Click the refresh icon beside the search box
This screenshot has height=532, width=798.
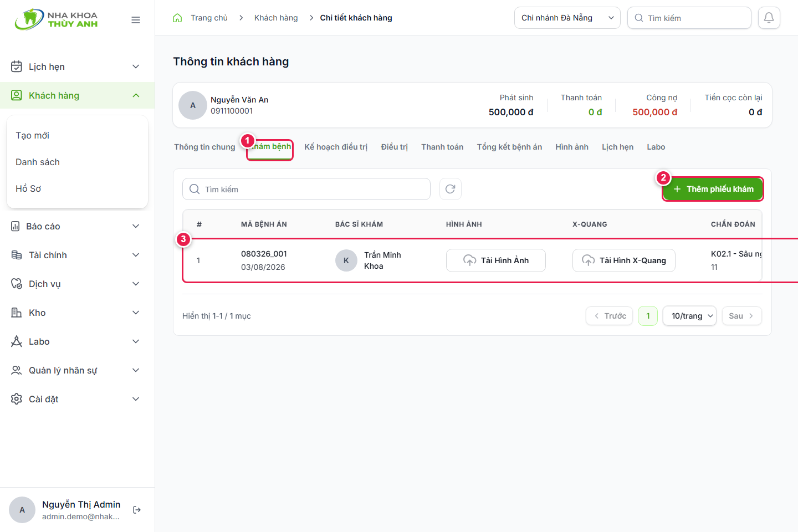tap(451, 189)
